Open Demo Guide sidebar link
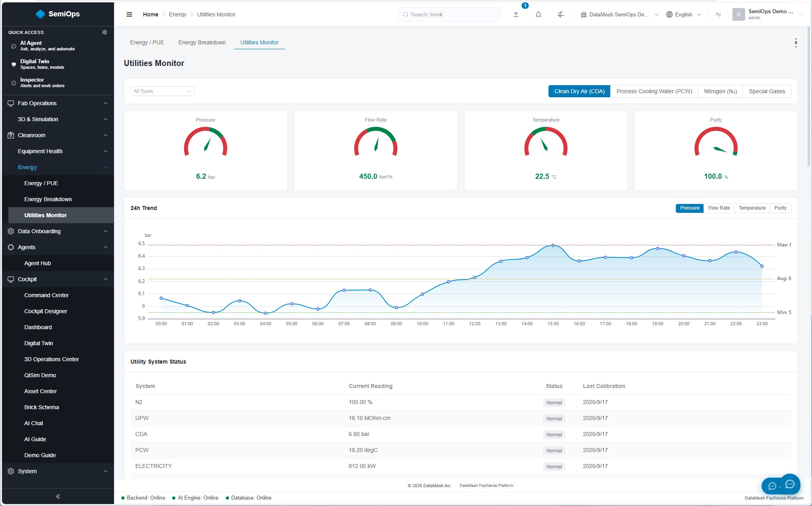Screen dimensions: 812x506 click(x=61, y=455)
